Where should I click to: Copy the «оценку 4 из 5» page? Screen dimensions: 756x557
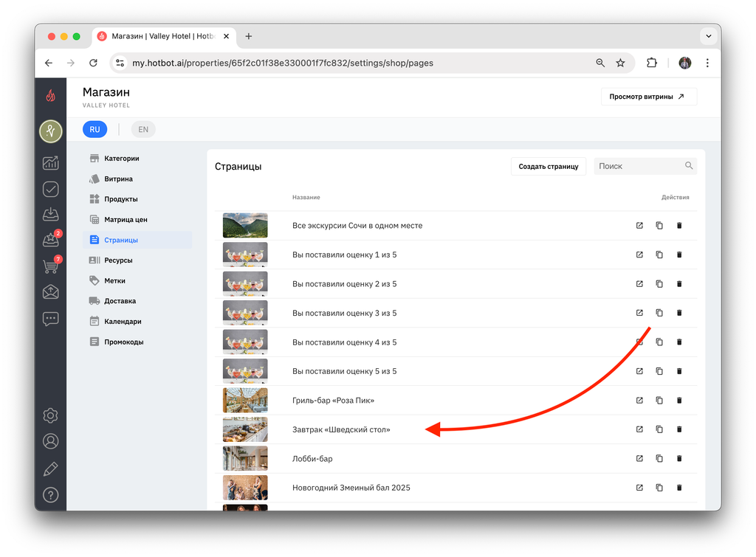coord(659,342)
